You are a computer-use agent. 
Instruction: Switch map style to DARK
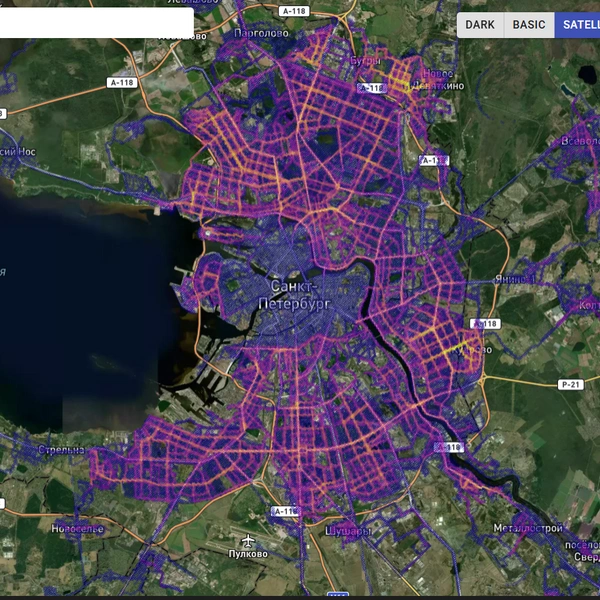click(480, 25)
